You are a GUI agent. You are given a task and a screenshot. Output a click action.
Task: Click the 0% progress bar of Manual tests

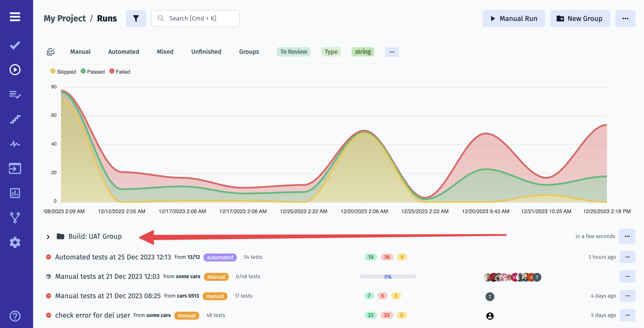coord(388,277)
